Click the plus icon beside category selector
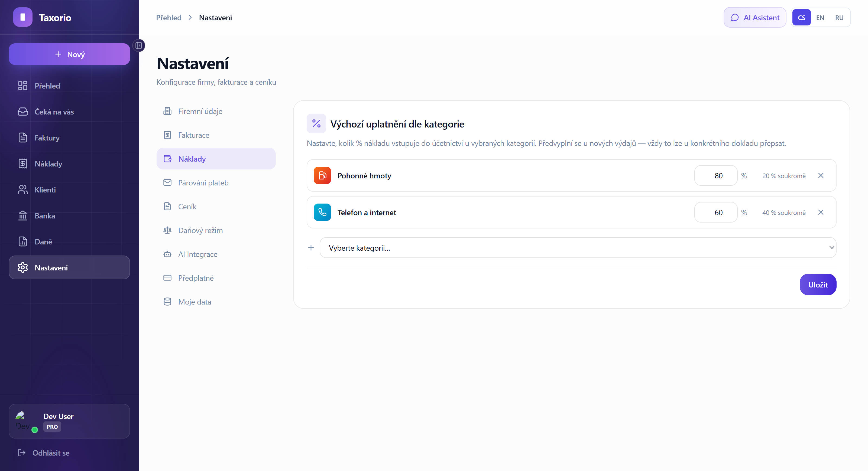The height and width of the screenshot is (471, 868). [311, 247]
